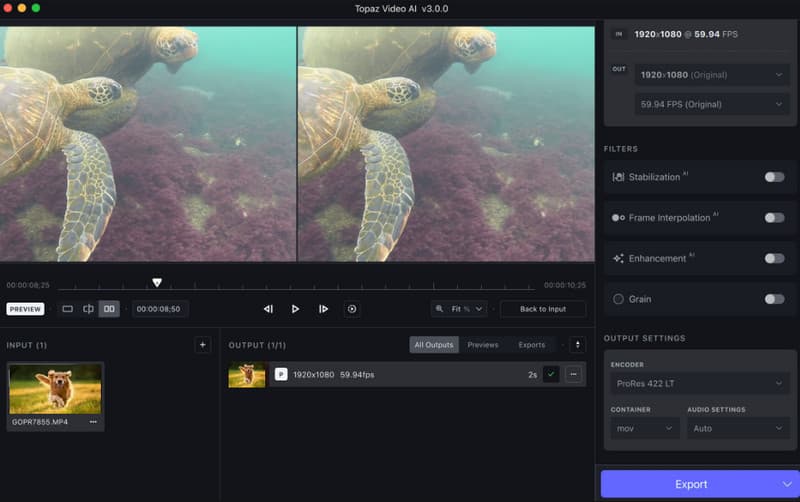Viewport: 800px width, 502px height.
Task: Open Fit % zoom dropdown
Action: click(459, 309)
